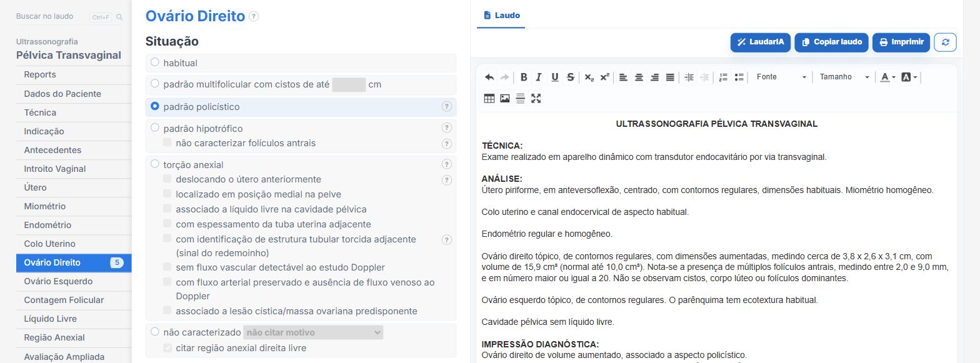The height and width of the screenshot is (363, 980).
Task: Open help for não caracterizar folículos antrais
Action: click(447, 144)
